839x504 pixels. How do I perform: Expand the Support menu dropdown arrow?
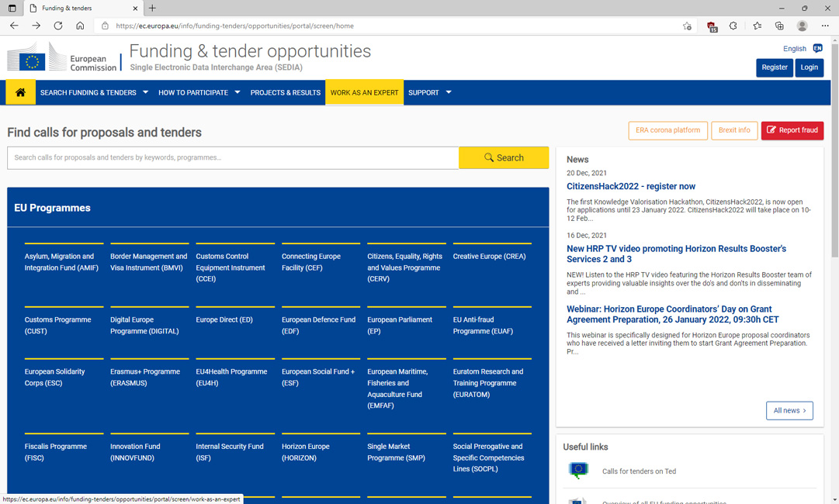pos(449,92)
